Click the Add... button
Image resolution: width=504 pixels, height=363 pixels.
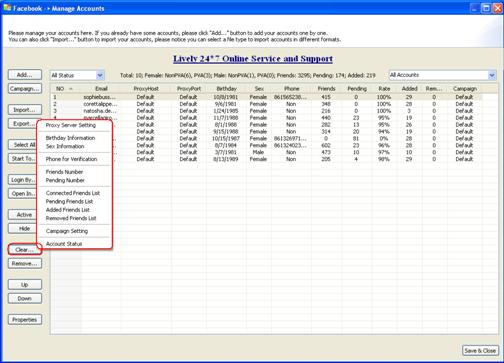(x=25, y=75)
